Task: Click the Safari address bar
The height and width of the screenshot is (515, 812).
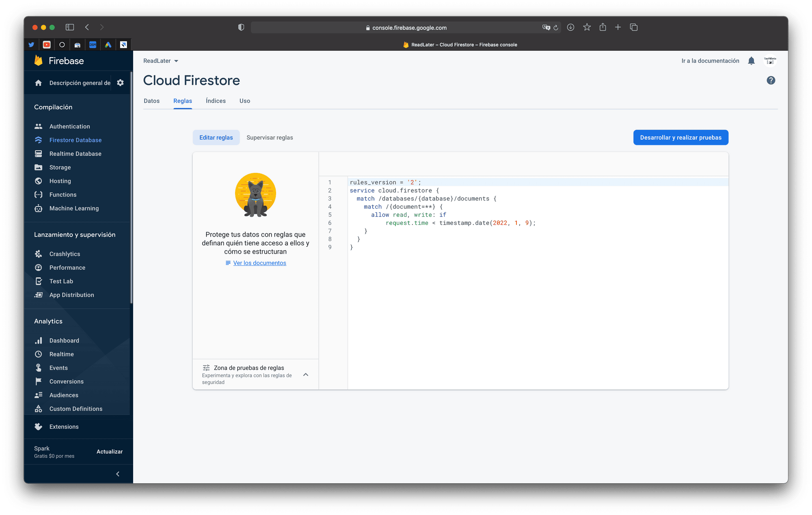Action: point(406,28)
